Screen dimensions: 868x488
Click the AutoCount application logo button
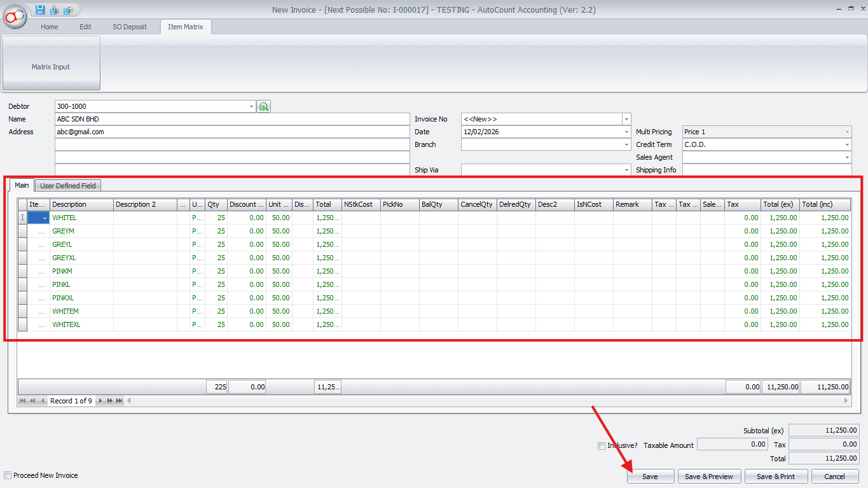tap(15, 15)
